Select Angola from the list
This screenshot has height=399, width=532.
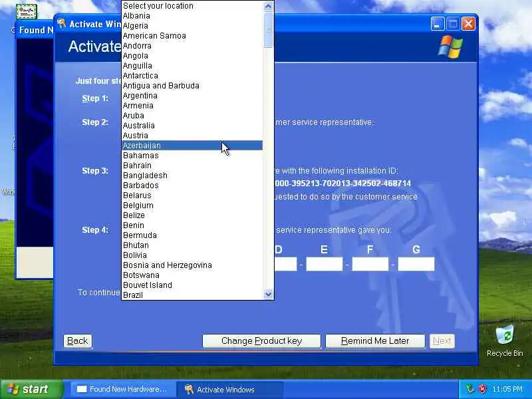point(192,56)
